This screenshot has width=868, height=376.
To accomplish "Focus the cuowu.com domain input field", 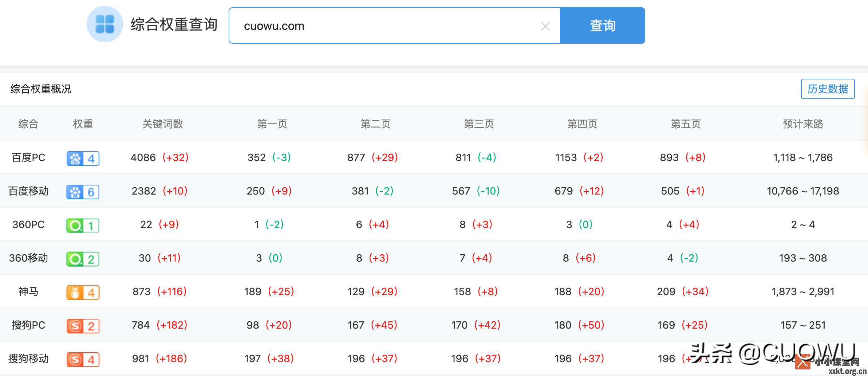I will 394,26.
